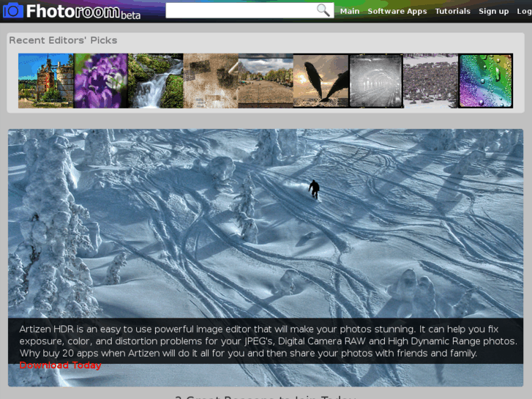
Task: Focus the search input field
Action: [x=250, y=10]
